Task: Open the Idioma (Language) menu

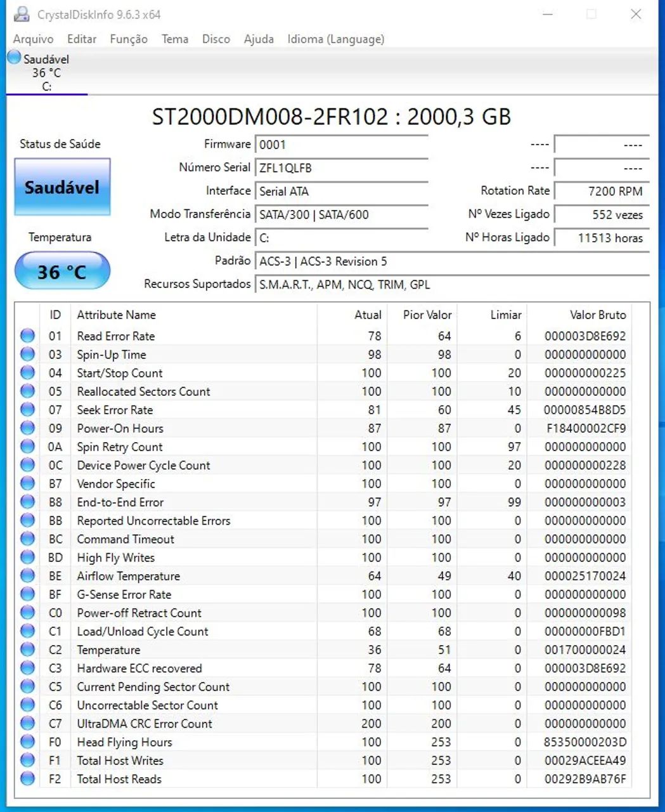Action: pos(336,39)
